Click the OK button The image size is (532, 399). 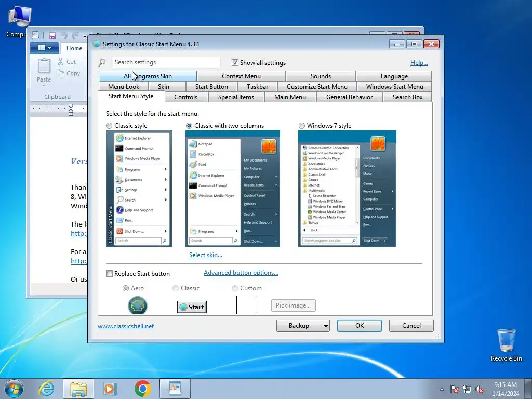360,326
